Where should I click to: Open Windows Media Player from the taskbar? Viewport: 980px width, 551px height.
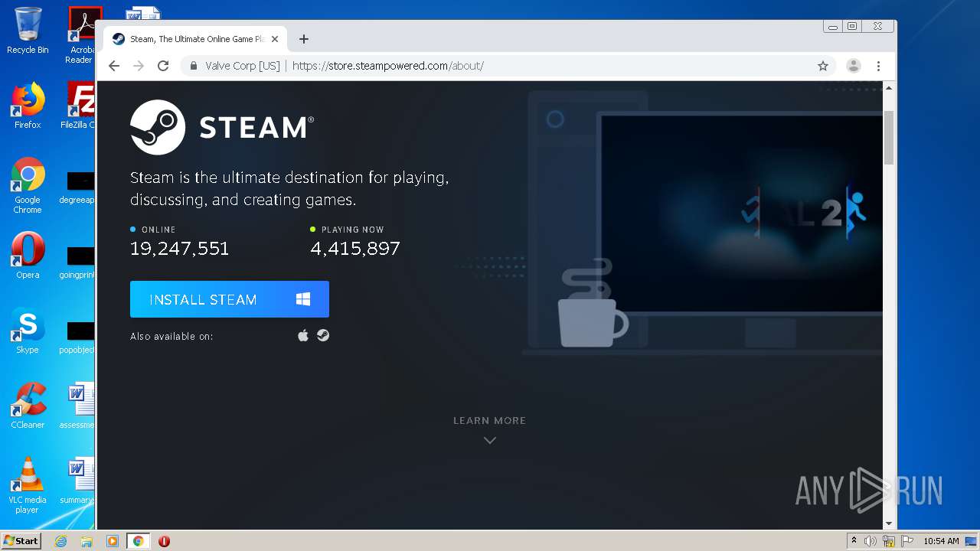point(113,541)
